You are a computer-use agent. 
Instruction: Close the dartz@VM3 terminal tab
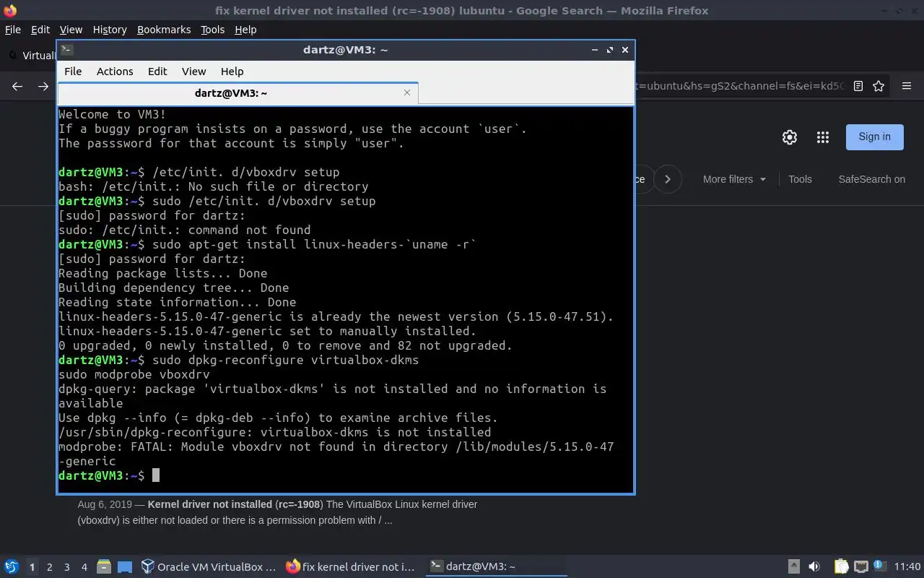coord(407,92)
